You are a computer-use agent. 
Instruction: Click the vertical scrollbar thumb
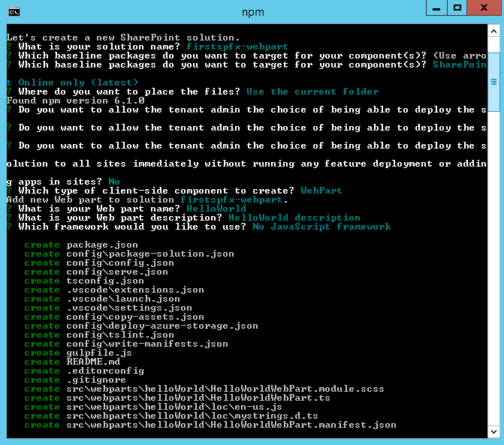click(493, 81)
